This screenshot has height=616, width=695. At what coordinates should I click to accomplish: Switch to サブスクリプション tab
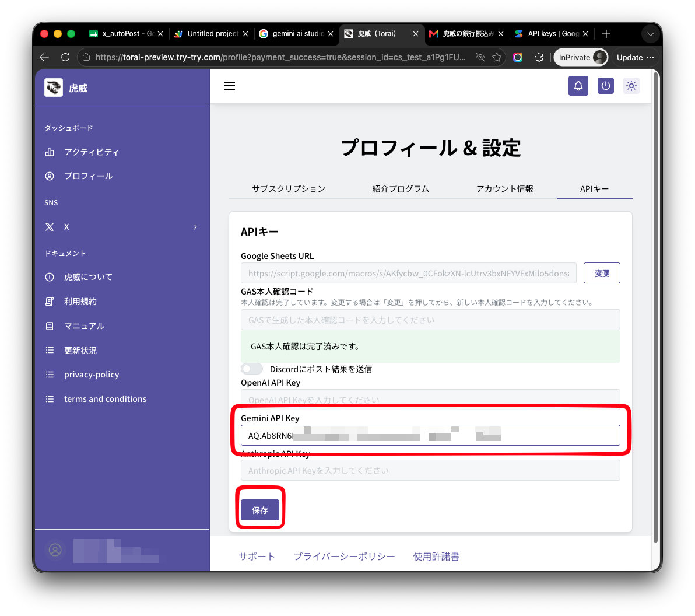pos(289,189)
